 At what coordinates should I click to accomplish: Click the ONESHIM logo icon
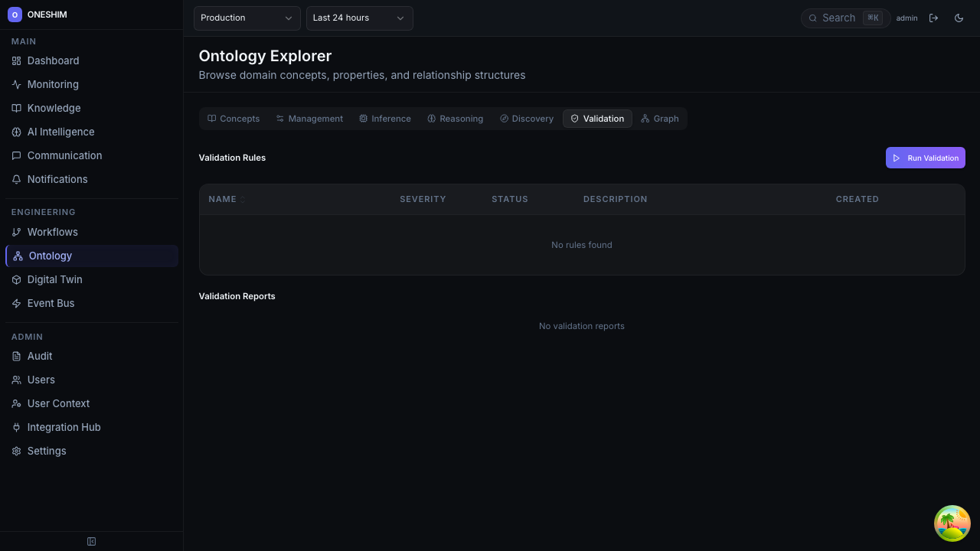click(x=15, y=15)
